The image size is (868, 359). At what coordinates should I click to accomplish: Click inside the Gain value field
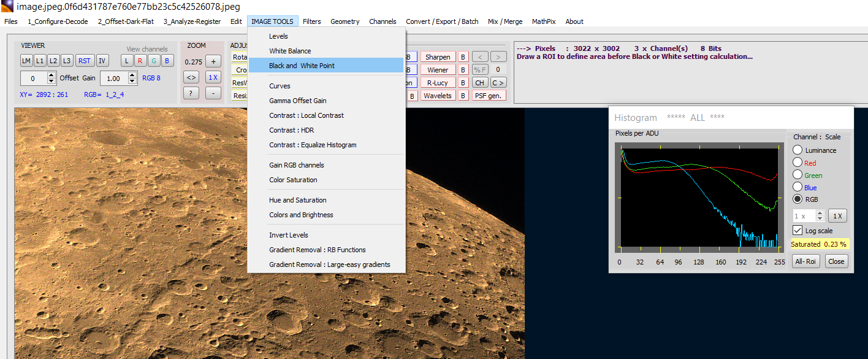113,79
